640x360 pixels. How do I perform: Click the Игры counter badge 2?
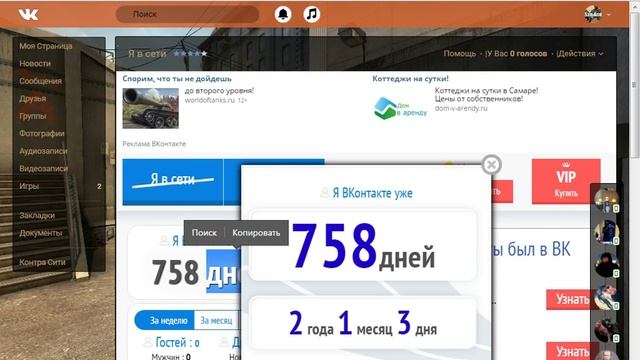point(99,187)
